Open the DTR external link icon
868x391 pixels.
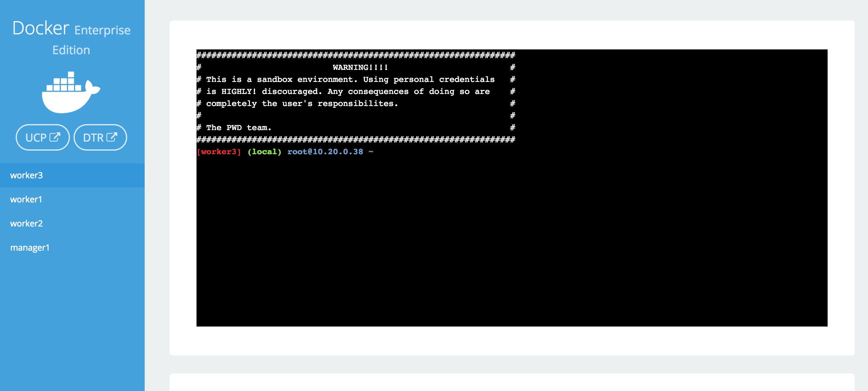pyautogui.click(x=112, y=137)
